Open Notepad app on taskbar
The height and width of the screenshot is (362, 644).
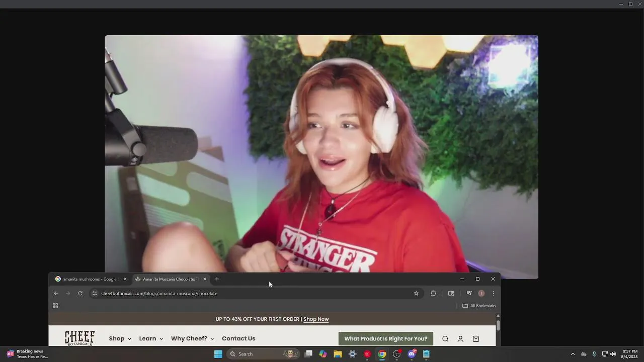coord(426,354)
